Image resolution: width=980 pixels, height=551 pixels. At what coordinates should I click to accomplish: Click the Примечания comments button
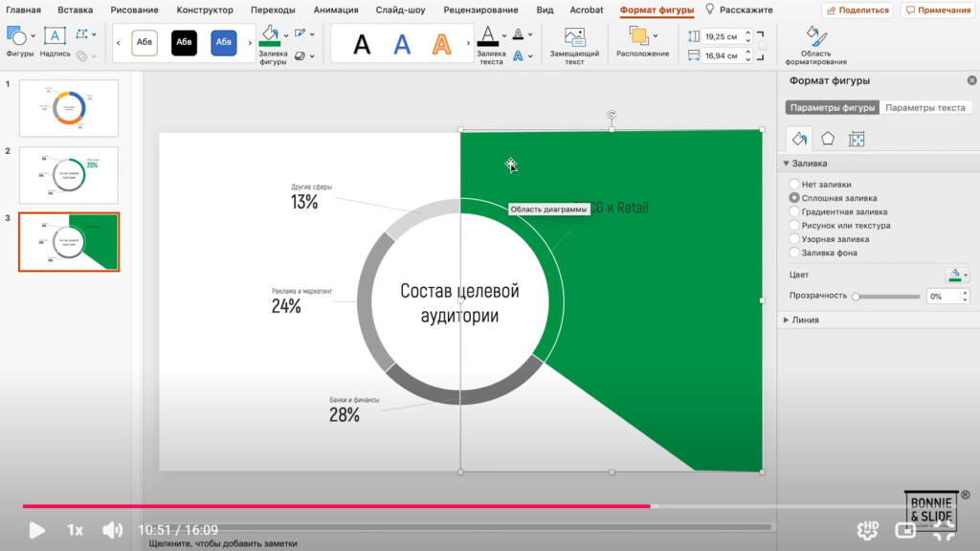(x=938, y=10)
